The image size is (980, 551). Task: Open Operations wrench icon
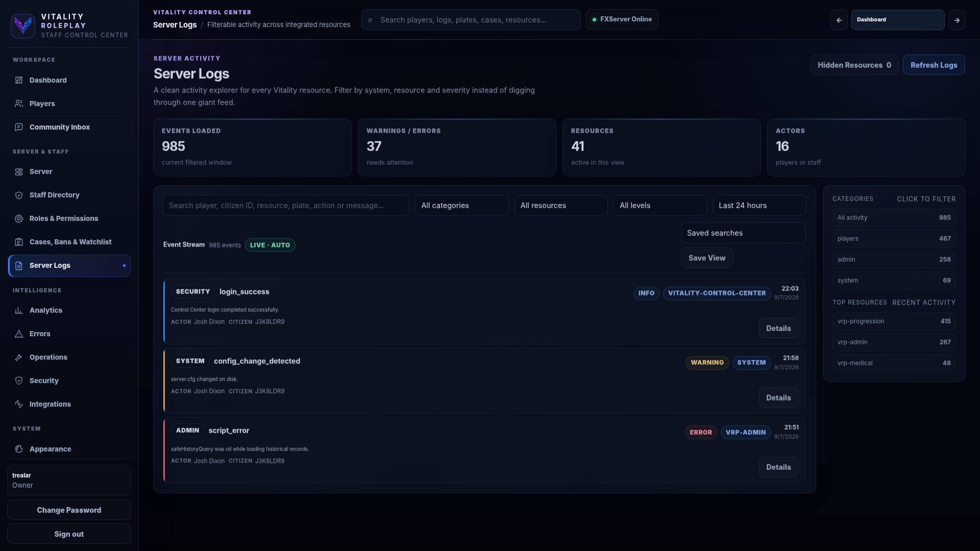[19, 357]
